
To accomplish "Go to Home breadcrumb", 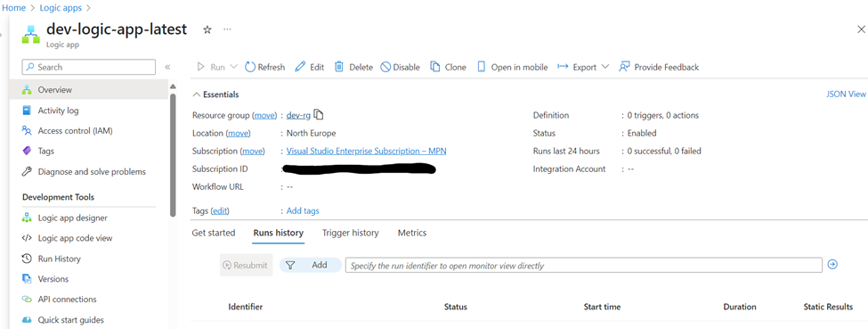I will point(14,8).
